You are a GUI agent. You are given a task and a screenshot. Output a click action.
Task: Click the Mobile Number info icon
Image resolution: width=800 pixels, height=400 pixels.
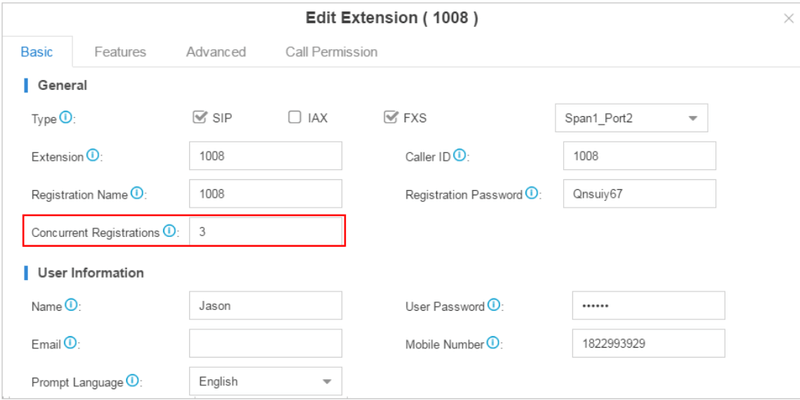[492, 343]
